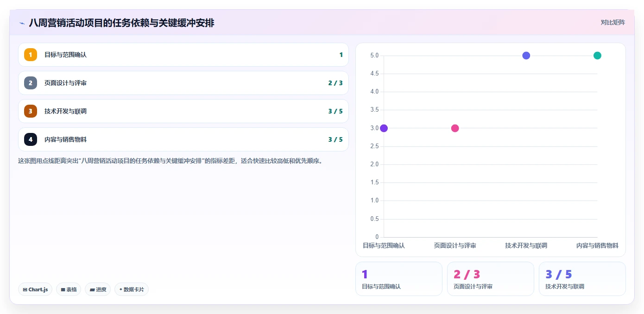Click value 2 / 3 in 页面设计与评审 row
The height and width of the screenshot is (314, 644).
[335, 83]
